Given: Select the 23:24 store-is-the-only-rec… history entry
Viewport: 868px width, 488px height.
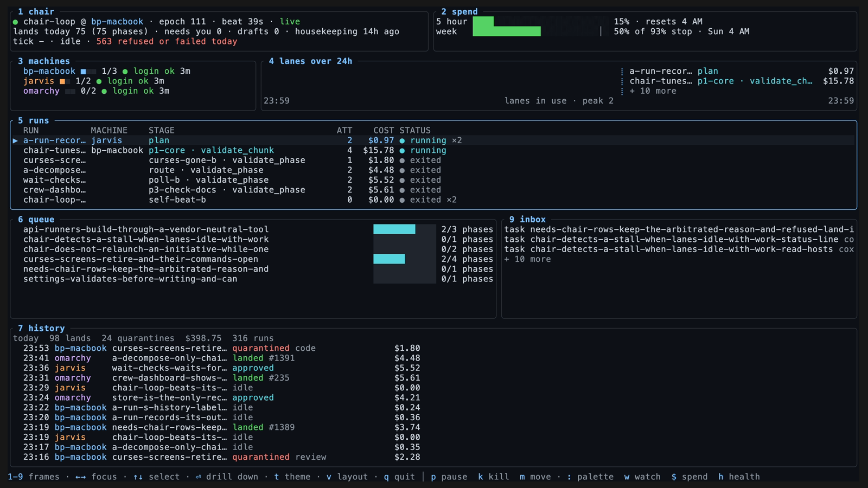Looking at the screenshot, I should click(221, 397).
